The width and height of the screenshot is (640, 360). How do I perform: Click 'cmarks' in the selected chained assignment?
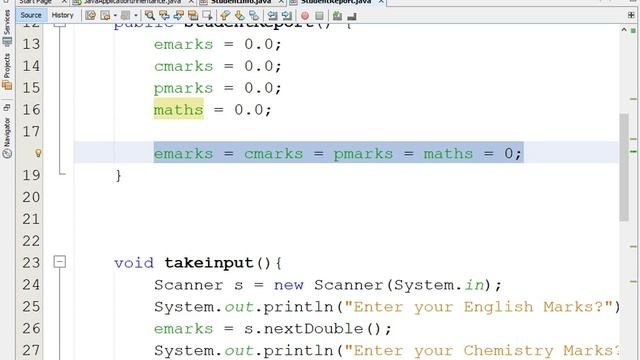click(x=273, y=154)
